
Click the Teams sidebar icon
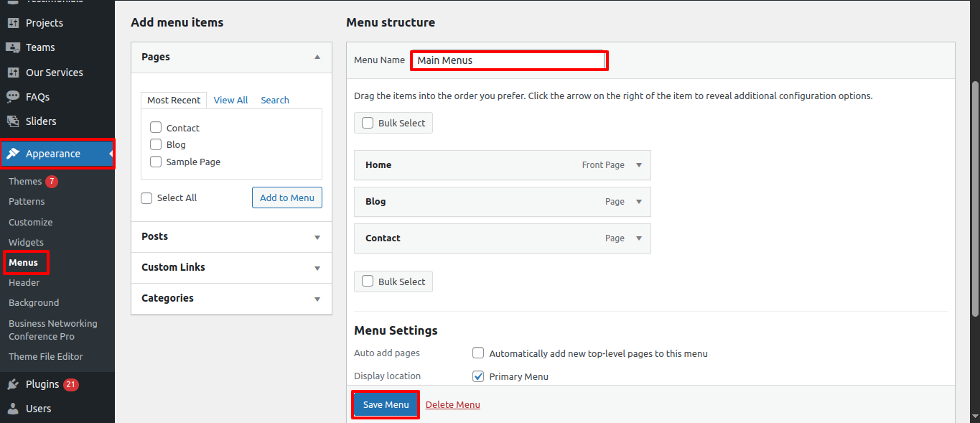tap(13, 47)
